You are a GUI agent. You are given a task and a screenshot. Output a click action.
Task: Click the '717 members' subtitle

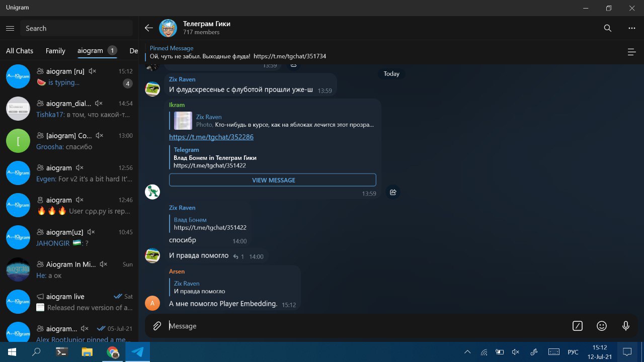tap(201, 32)
